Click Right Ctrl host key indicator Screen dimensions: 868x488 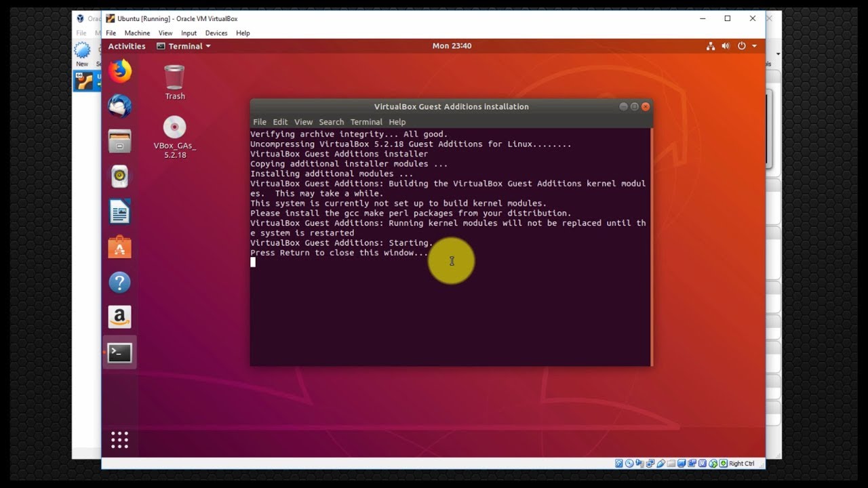[741, 464]
